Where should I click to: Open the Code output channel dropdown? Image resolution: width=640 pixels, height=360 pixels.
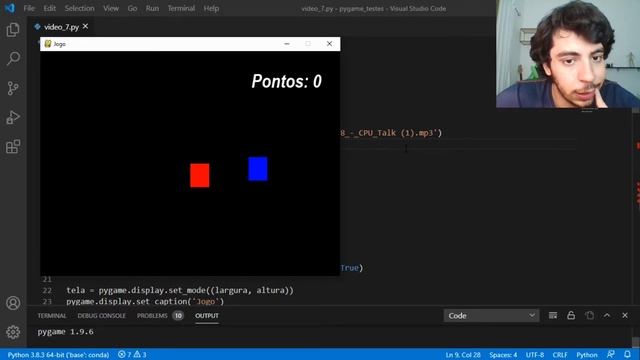pyautogui.click(x=491, y=316)
